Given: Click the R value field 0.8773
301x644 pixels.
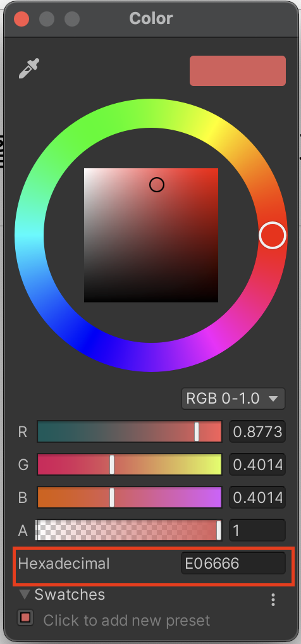Looking at the screenshot, I should coord(257,431).
